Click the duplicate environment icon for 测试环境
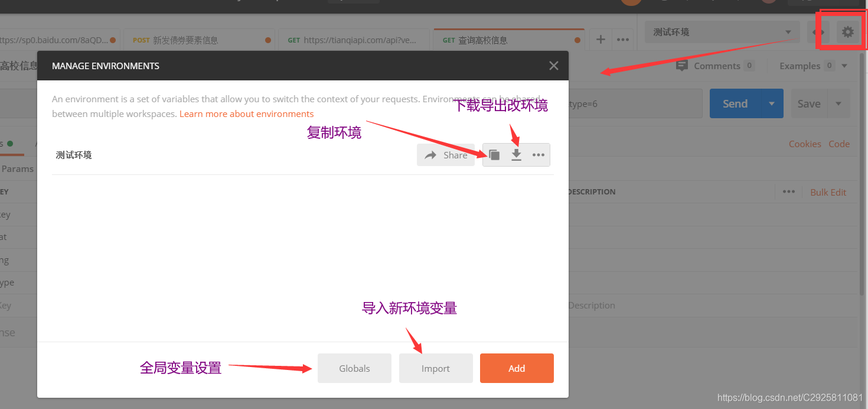This screenshot has height=409, width=868. 494,155
